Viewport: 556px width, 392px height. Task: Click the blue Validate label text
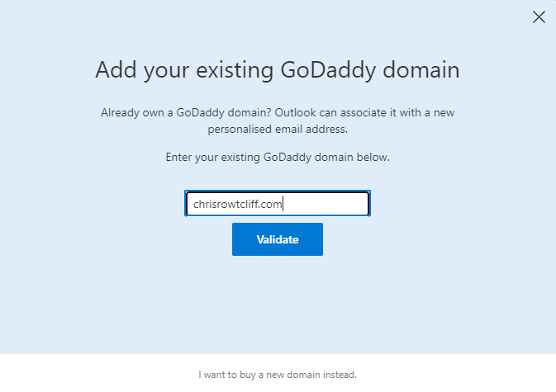tap(278, 239)
